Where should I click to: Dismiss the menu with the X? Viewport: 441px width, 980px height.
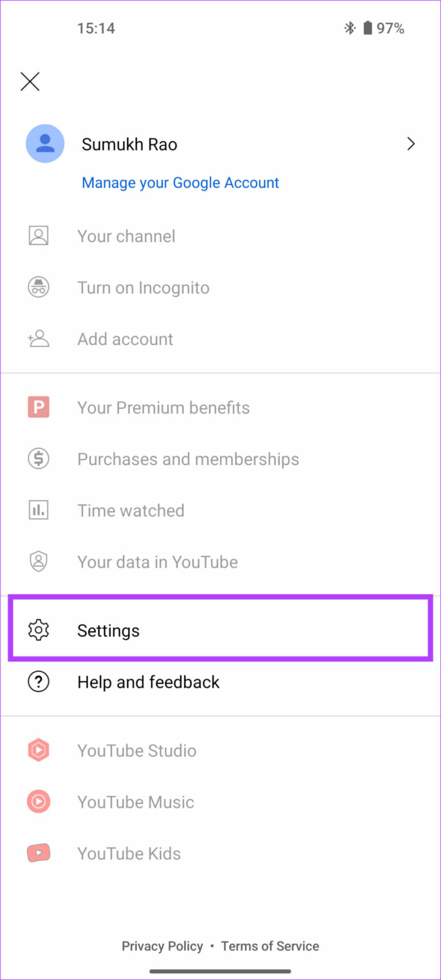point(29,82)
